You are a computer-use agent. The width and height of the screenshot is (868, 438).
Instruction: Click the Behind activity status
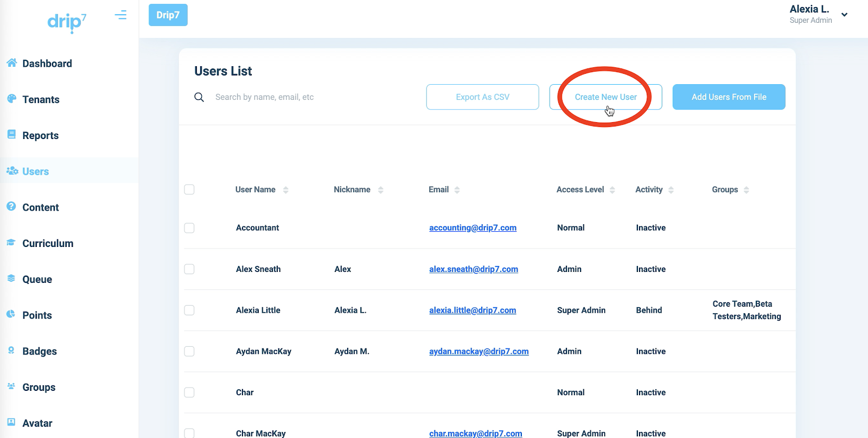click(x=649, y=310)
